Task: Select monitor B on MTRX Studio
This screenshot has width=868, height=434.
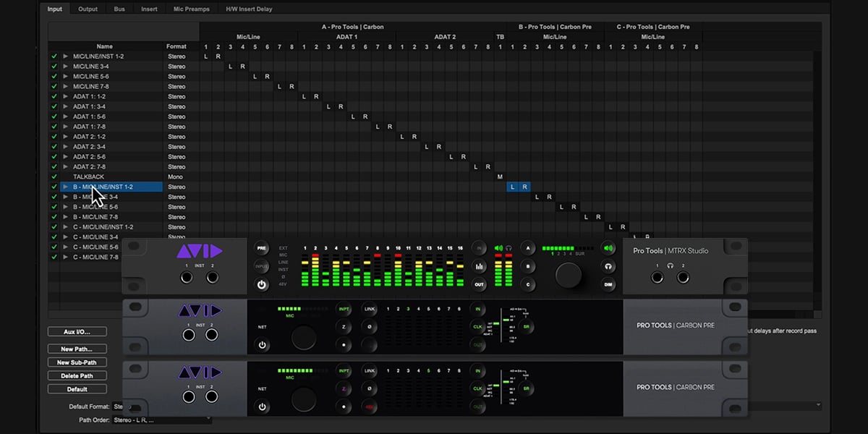Action: pos(528,266)
